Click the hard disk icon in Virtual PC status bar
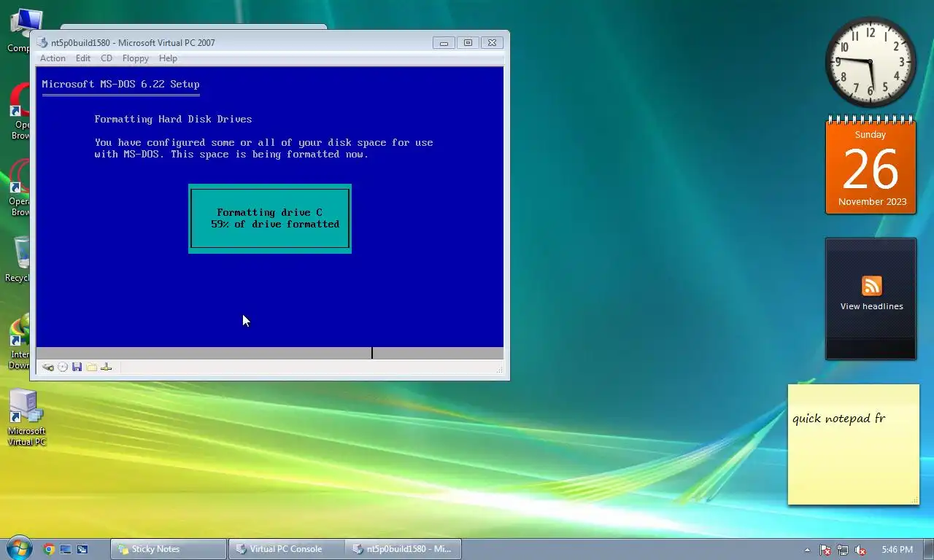934x560 pixels. pyautogui.click(x=47, y=367)
